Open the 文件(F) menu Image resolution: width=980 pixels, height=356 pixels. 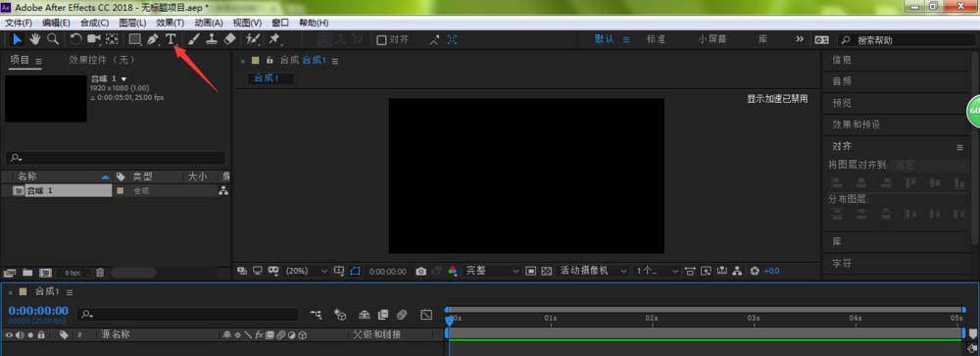pyautogui.click(x=18, y=23)
